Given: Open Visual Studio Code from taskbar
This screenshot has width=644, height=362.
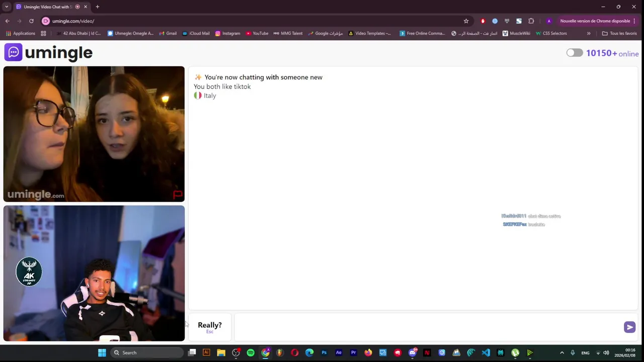Looking at the screenshot, I should click(x=486, y=352).
